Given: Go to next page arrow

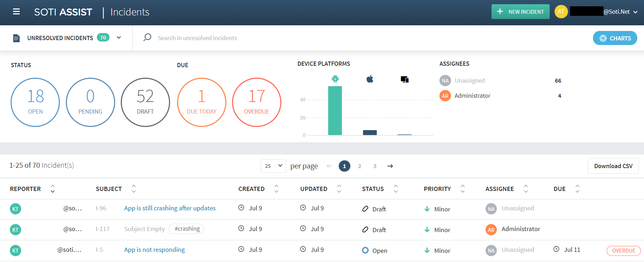Looking at the screenshot, I should (390, 166).
